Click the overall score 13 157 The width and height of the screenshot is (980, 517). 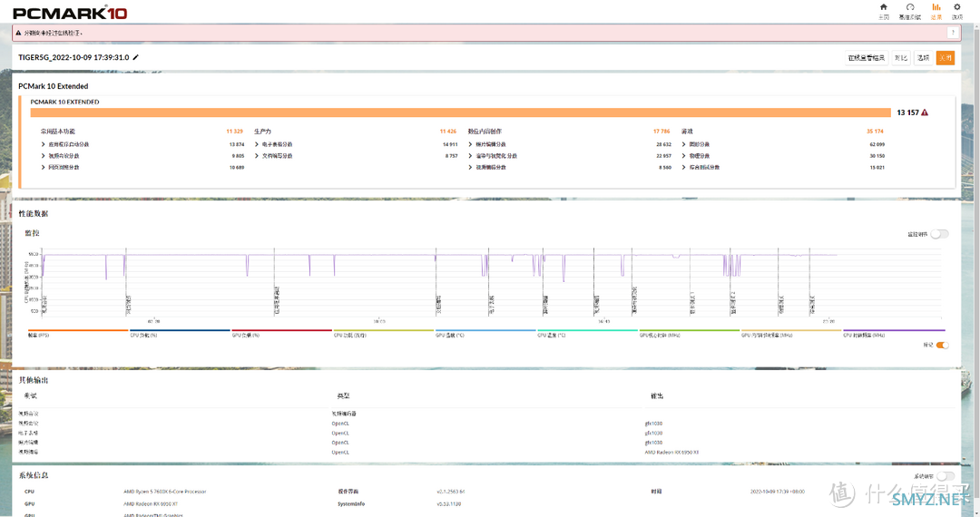pos(907,113)
